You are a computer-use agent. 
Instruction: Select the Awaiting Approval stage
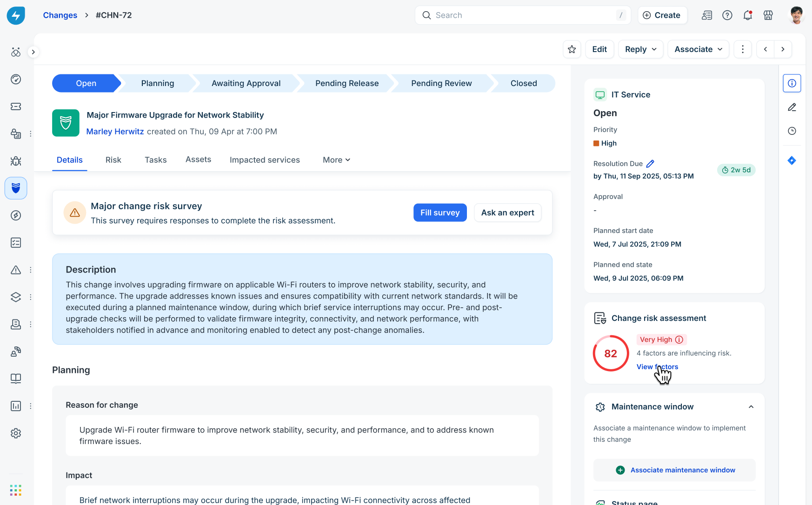tap(246, 83)
